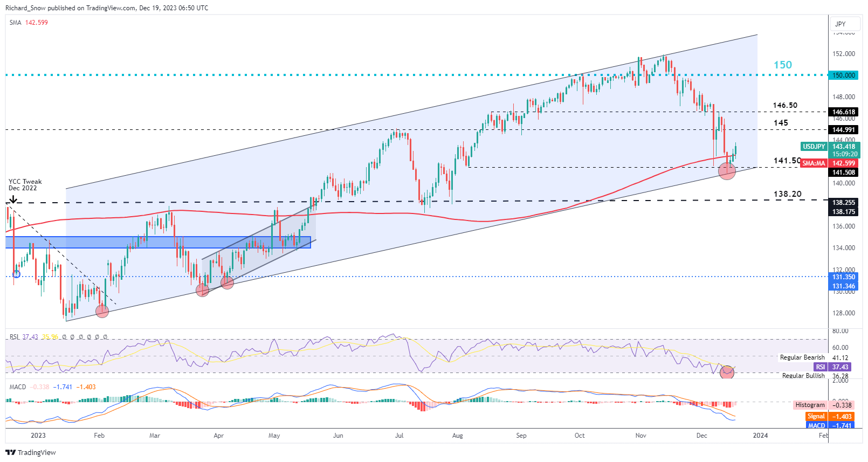Click the MACD -1.741 axis label
Image resolution: width=868 pixels, height=462 pixels.
[x=830, y=426]
